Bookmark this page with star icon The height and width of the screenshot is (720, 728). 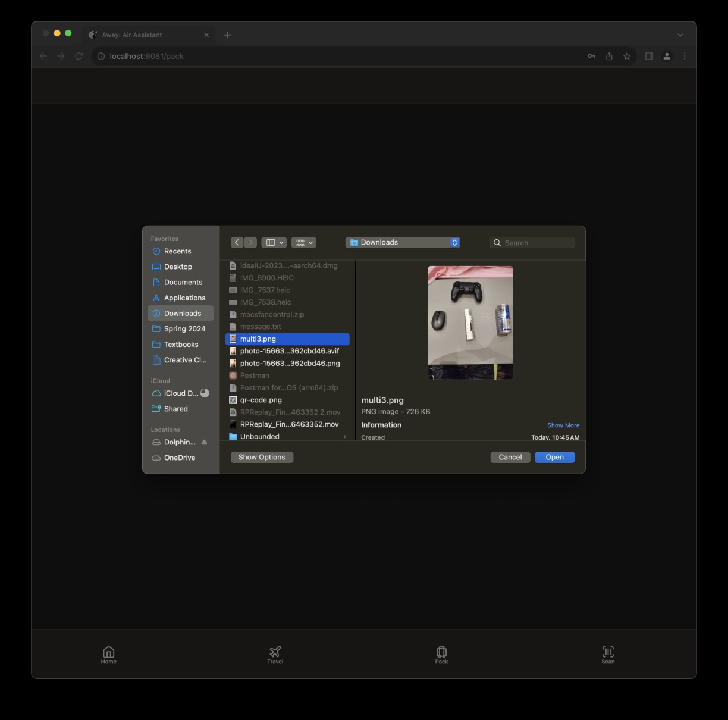[627, 56]
